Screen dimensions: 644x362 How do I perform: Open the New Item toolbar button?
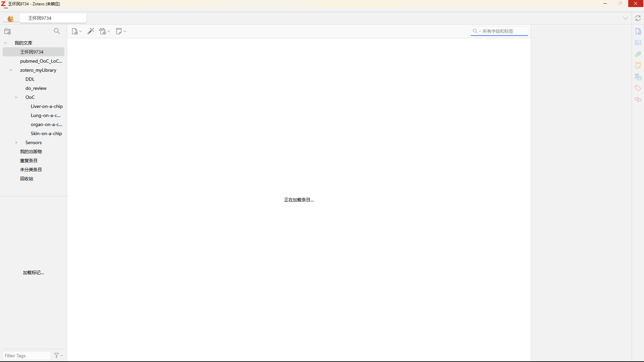[76, 31]
